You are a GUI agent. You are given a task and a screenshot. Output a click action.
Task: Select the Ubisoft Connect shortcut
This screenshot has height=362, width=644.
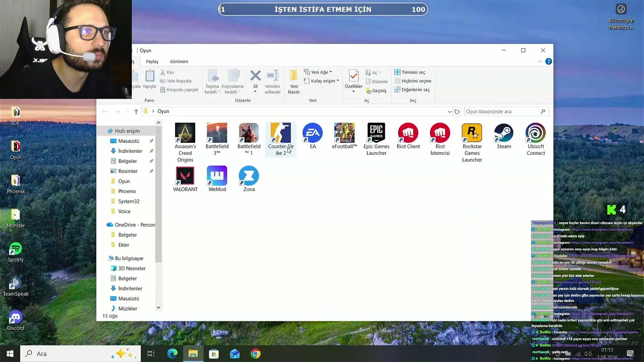pyautogui.click(x=536, y=140)
